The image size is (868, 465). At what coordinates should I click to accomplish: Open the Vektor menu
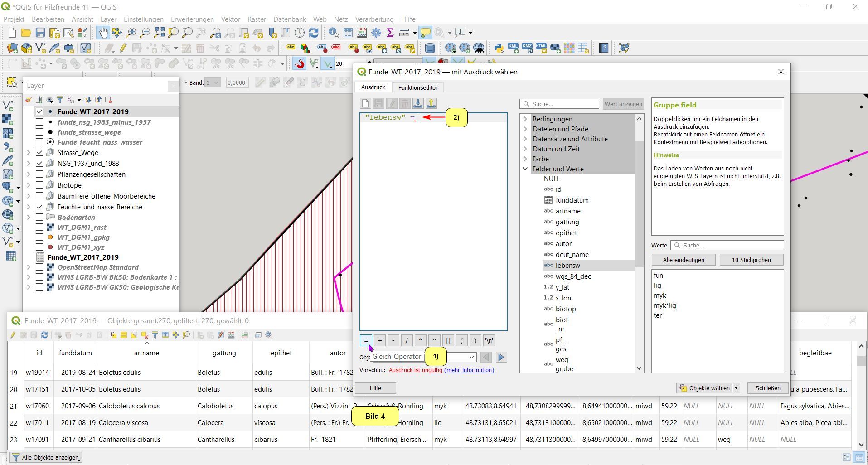(x=230, y=19)
